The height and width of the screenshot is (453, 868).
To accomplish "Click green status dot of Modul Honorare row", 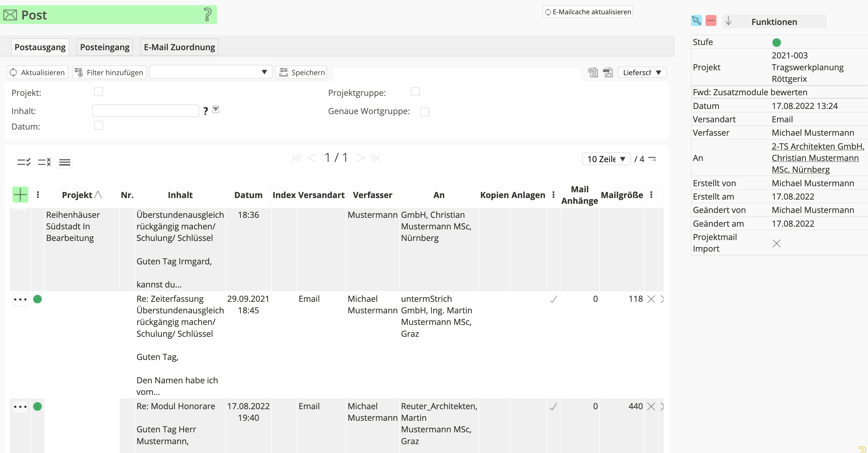I will coord(37,406).
